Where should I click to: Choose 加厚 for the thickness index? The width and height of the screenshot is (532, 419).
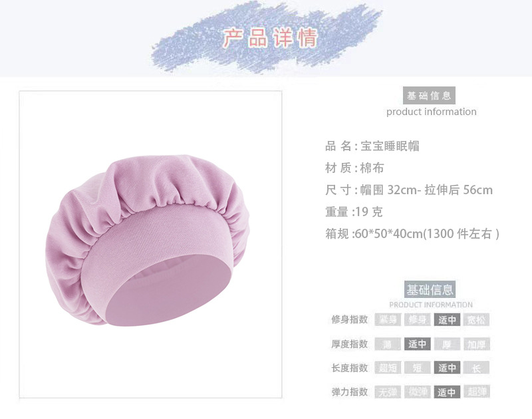click(476, 344)
